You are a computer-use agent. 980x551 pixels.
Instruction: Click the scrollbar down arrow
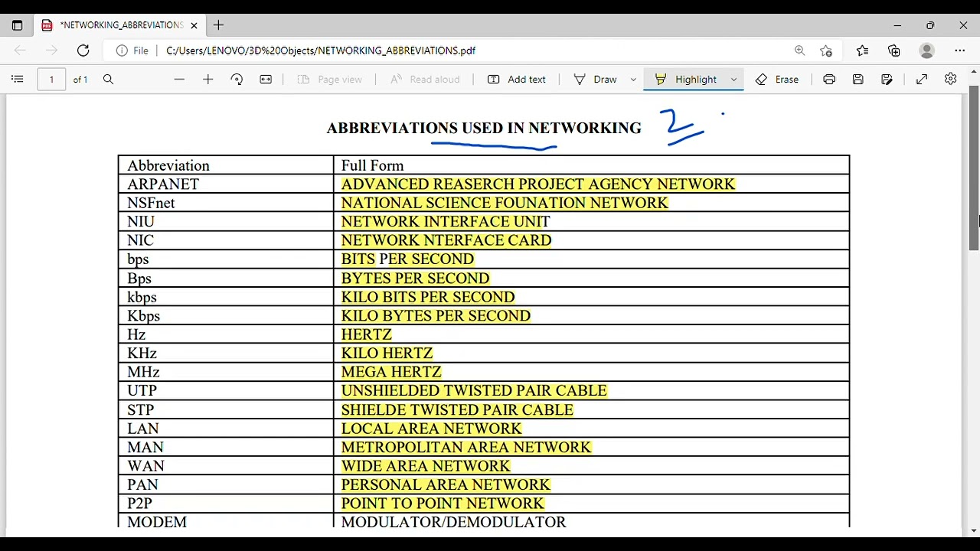[x=974, y=530]
